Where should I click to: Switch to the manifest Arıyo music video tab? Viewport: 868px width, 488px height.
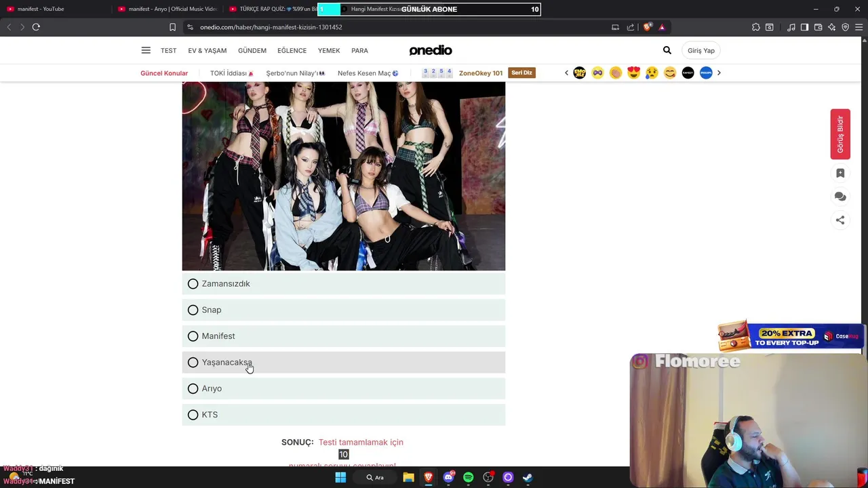[x=167, y=9]
